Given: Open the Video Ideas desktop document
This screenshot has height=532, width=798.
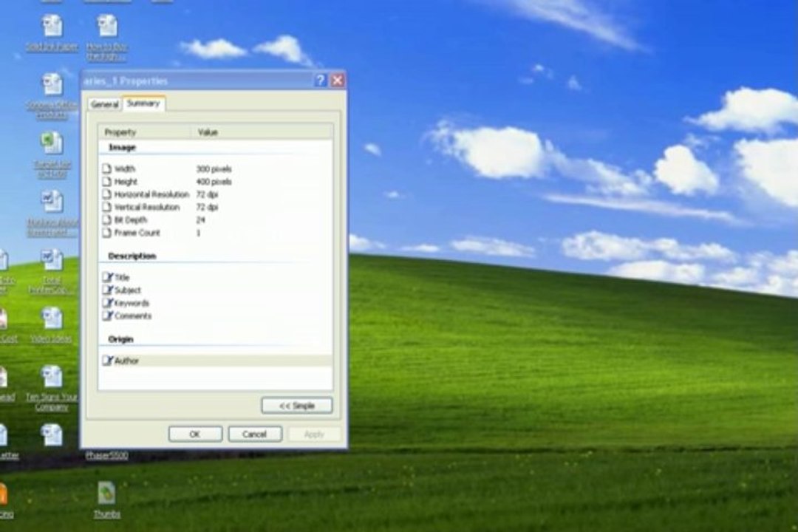Looking at the screenshot, I should click(x=52, y=325).
